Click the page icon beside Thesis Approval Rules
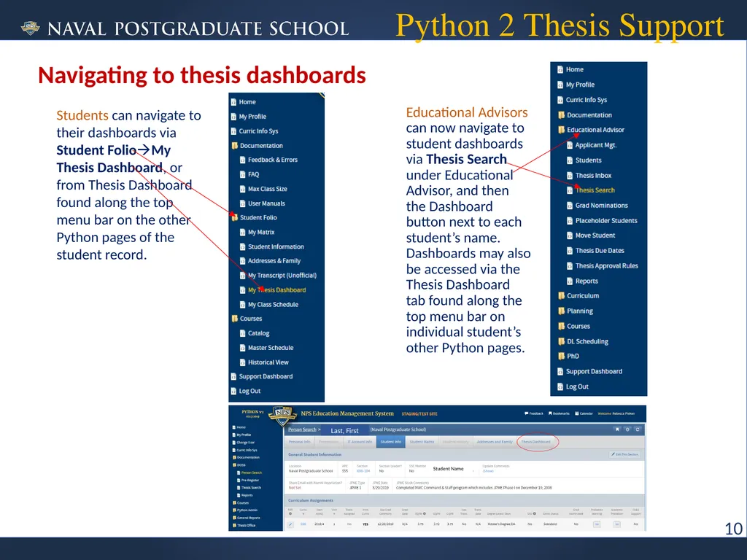Image resolution: width=747 pixels, height=560 pixels. 569,266
